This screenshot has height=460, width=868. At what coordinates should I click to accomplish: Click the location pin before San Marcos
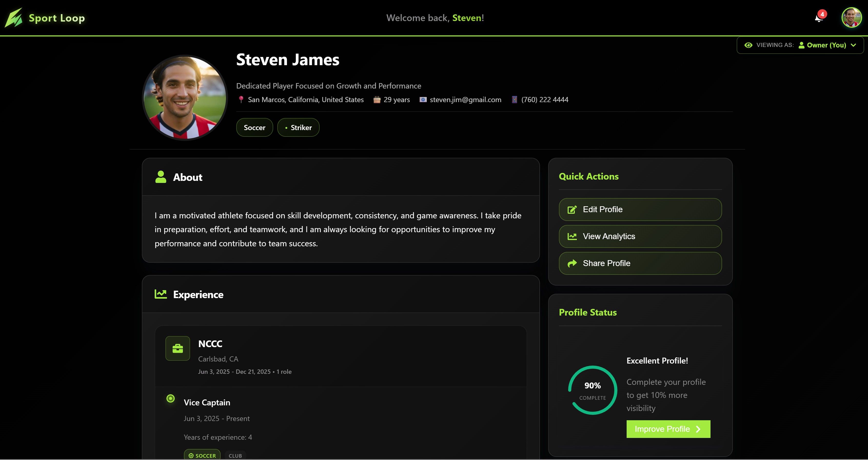[x=241, y=99]
